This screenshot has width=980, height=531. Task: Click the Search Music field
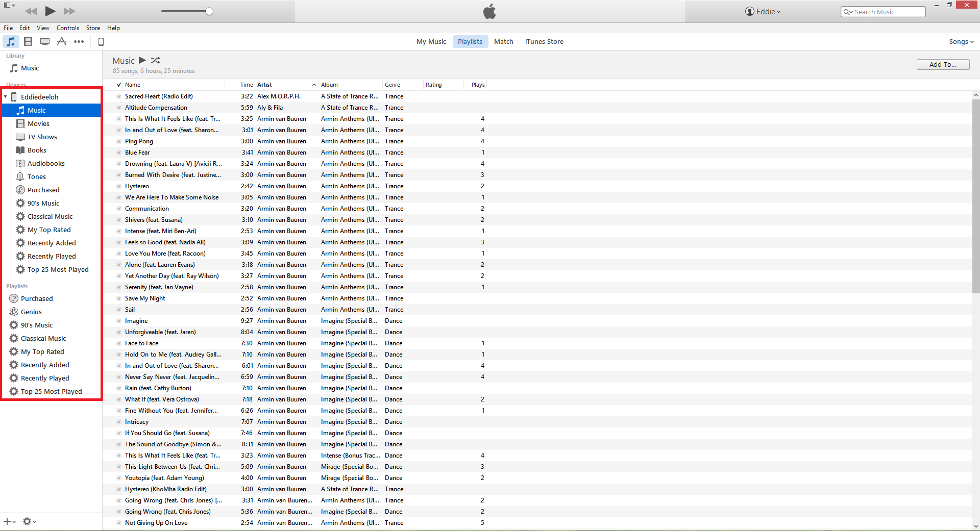point(883,12)
